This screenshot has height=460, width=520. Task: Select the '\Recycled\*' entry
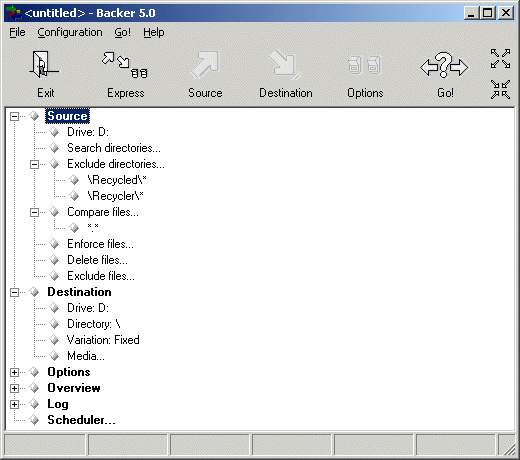tap(117, 180)
